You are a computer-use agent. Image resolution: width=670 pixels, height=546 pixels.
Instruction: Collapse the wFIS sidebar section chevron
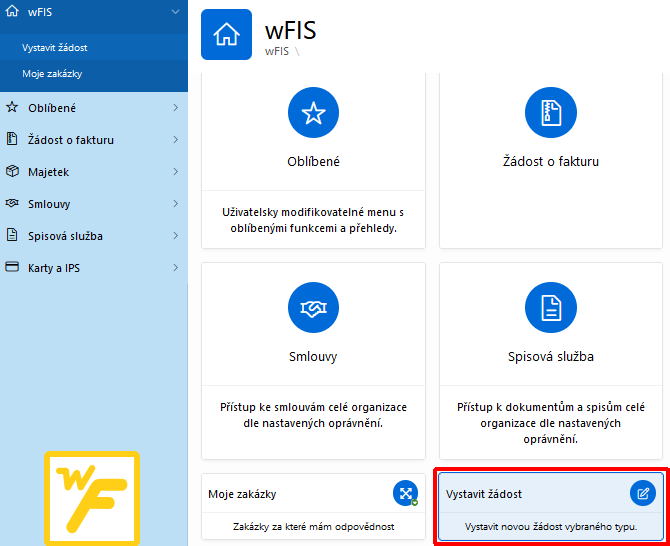pos(175,12)
